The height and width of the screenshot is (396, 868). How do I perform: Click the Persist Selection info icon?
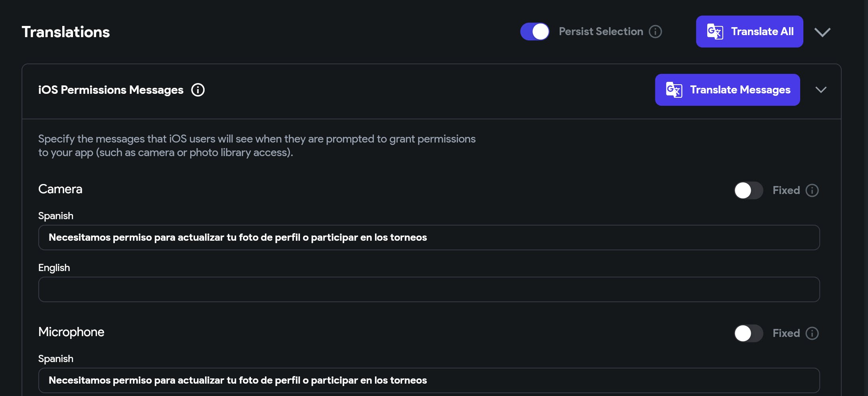click(x=655, y=32)
